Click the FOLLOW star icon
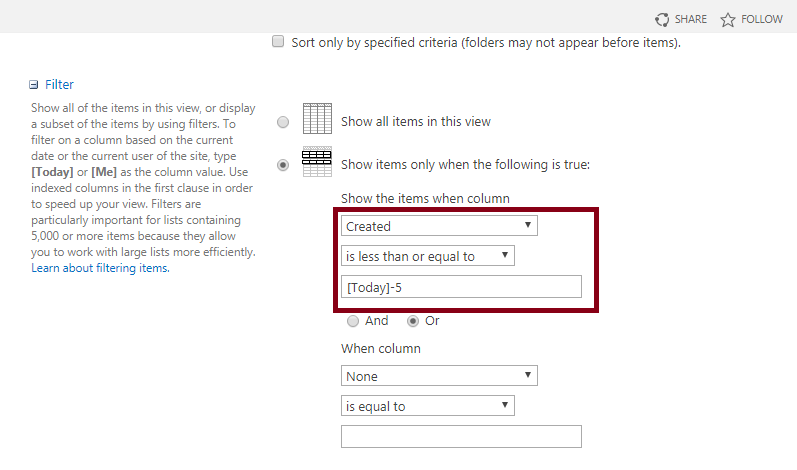The width and height of the screenshot is (797, 470). pyautogui.click(x=728, y=20)
